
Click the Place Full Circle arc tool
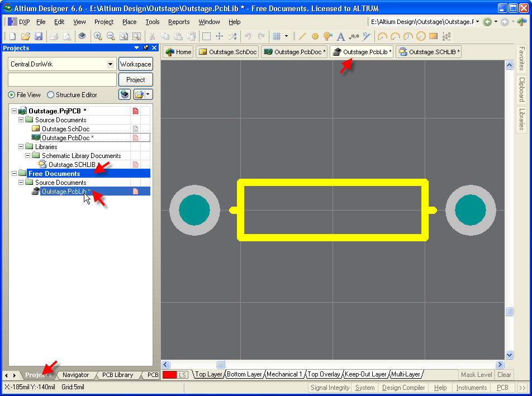point(420,36)
